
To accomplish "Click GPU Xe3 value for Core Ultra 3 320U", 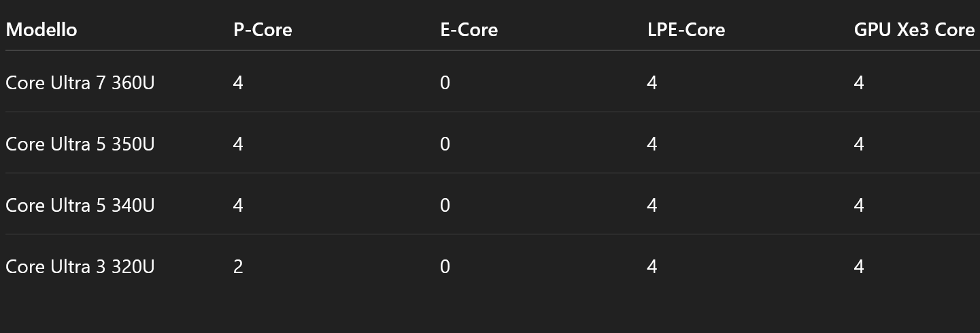I will 859,267.
